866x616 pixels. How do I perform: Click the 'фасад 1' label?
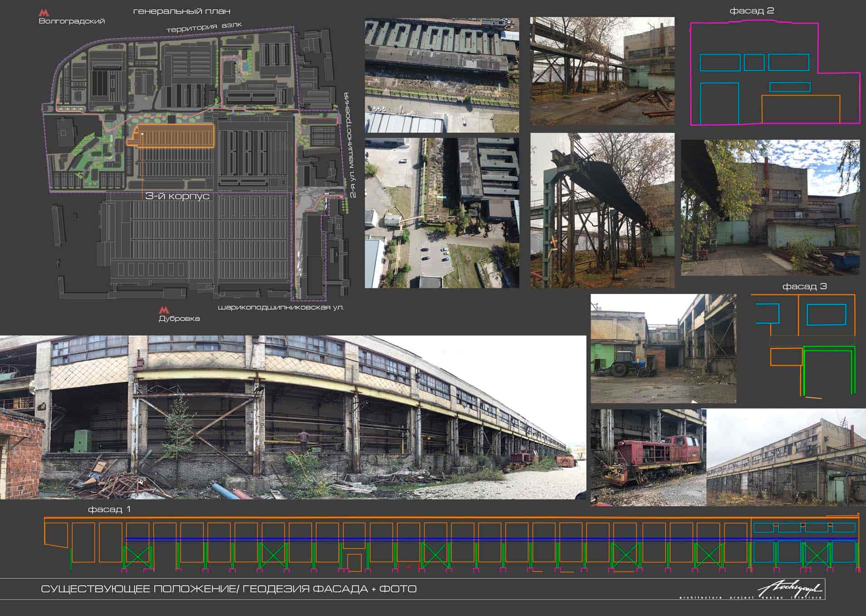(x=109, y=509)
